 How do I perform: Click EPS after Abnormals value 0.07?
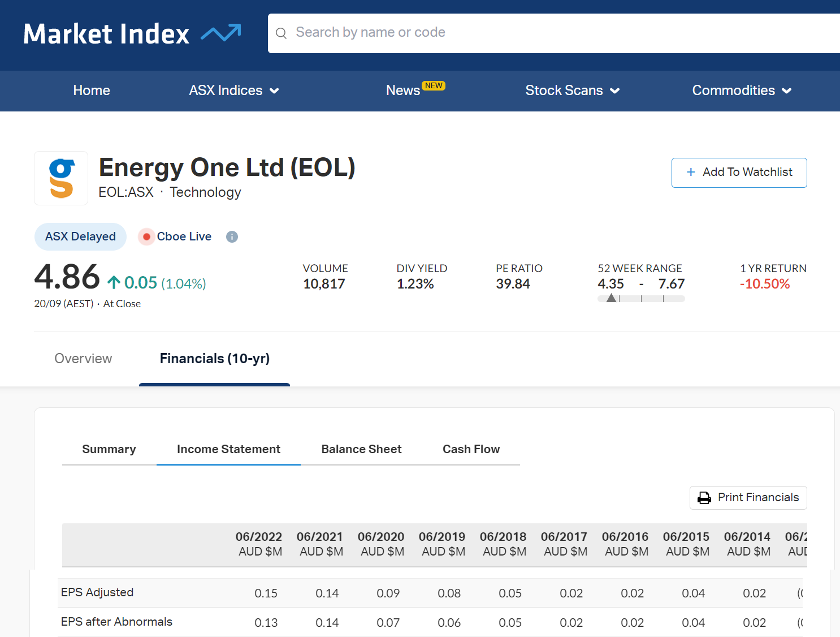tap(388, 623)
